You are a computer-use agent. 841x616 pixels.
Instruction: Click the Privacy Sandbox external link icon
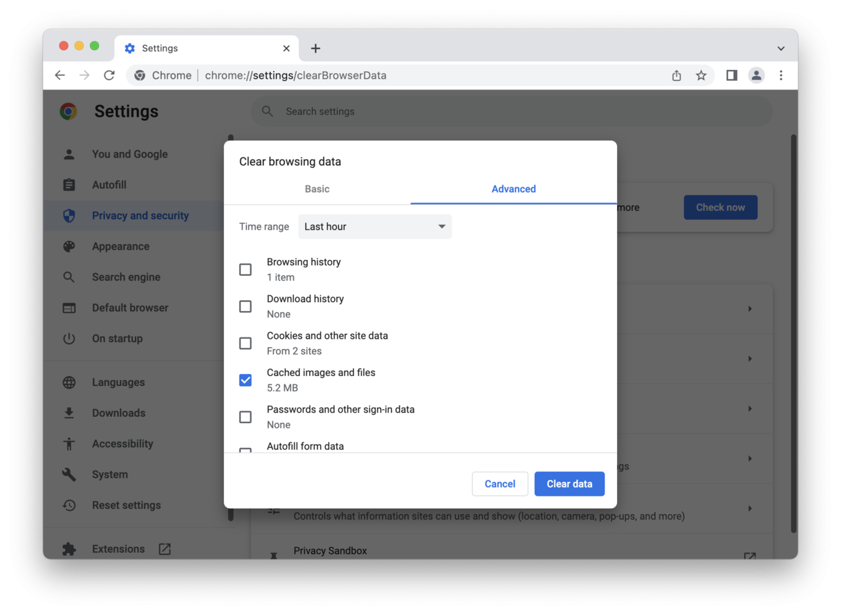[x=750, y=555]
